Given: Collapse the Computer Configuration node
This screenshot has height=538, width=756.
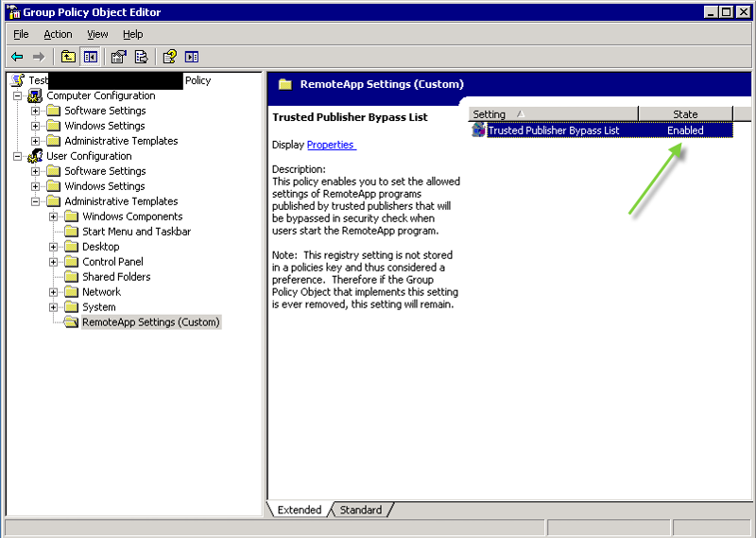Looking at the screenshot, I should tap(17, 95).
